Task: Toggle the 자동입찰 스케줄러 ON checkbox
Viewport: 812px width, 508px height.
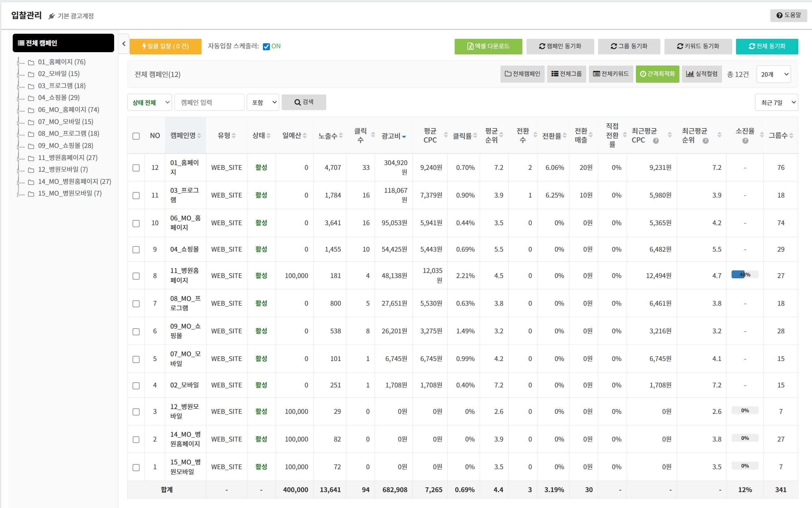Action: 266,46
